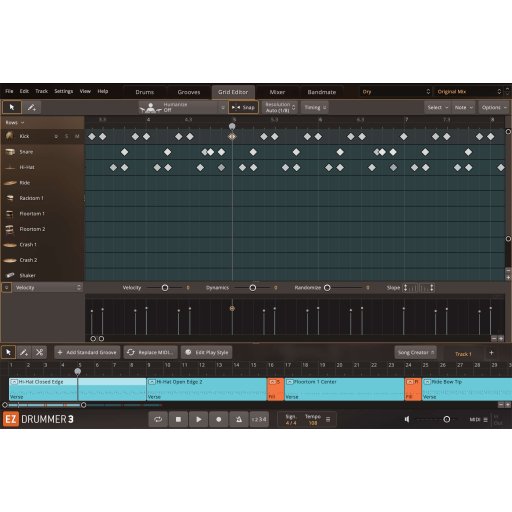The height and width of the screenshot is (512, 512).
Task: Expand the Rows dropdown
Action: tap(15, 123)
